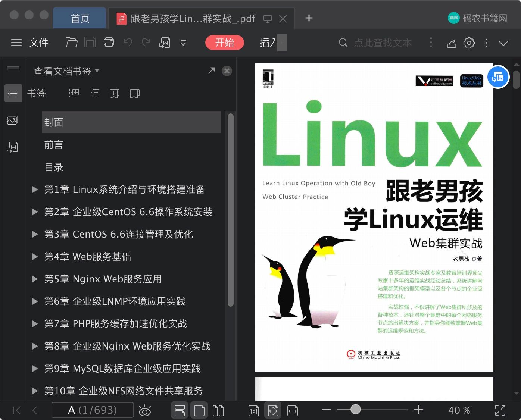This screenshot has width=521, height=420.
Task: Click the delete bookmark icon
Action: coord(135,93)
